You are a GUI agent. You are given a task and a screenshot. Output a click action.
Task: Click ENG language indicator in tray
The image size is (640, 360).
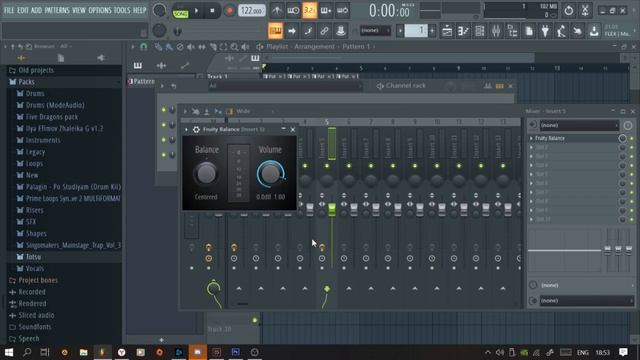click(x=583, y=352)
